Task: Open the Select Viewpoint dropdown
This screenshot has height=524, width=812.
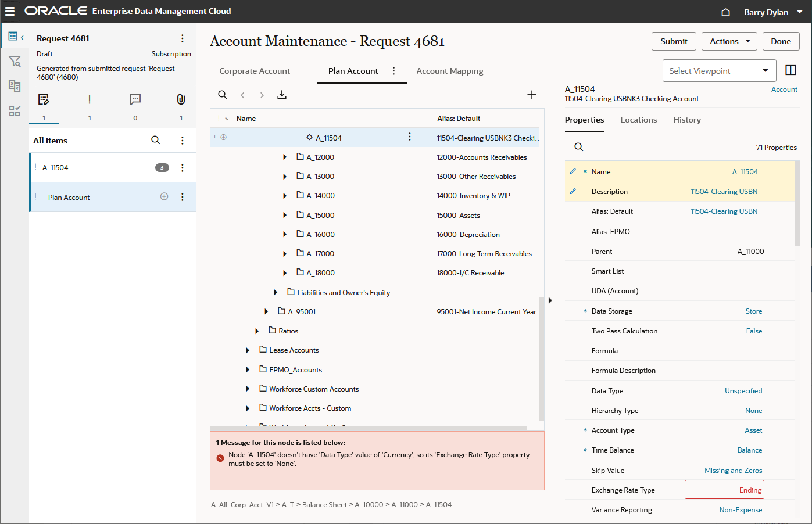Action: pyautogui.click(x=719, y=71)
